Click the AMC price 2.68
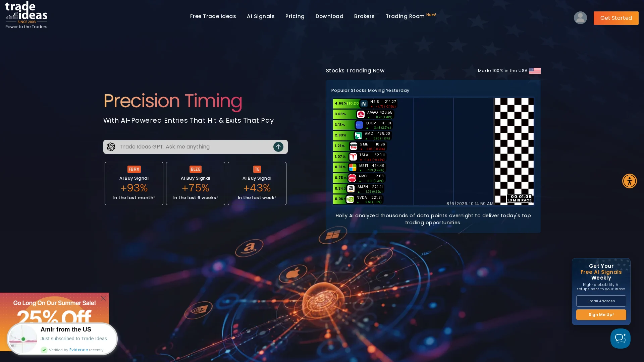Screen dimensions: 644x362 click(380, 176)
